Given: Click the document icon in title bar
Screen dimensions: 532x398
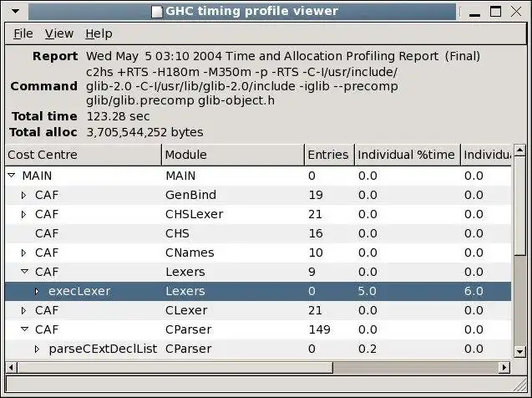Looking at the screenshot, I should [157, 12].
